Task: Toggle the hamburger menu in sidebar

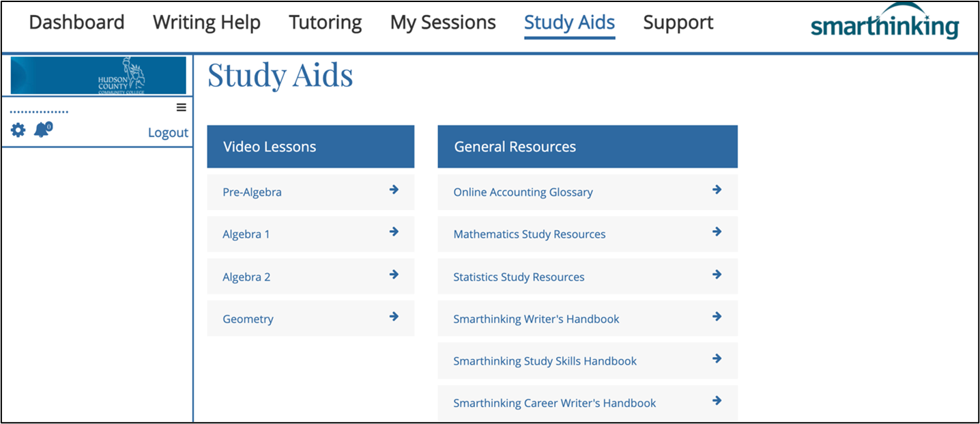Action: coord(181,107)
